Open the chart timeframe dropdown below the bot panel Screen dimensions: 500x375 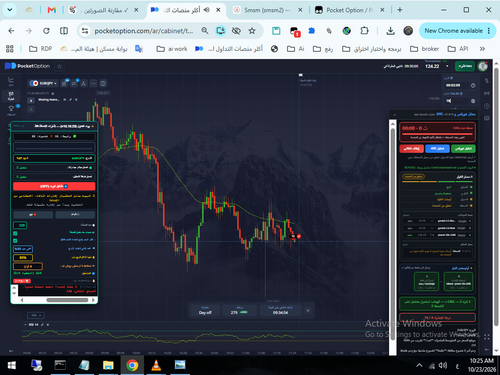(x=36, y=315)
